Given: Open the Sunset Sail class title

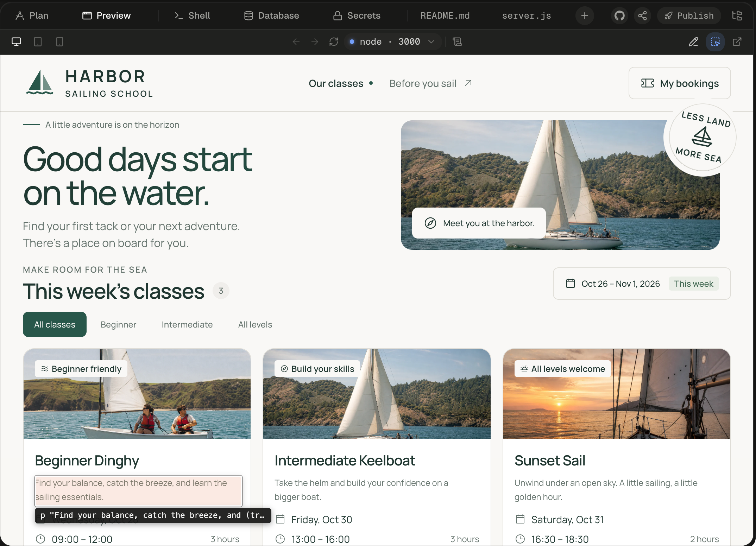Looking at the screenshot, I should point(550,461).
